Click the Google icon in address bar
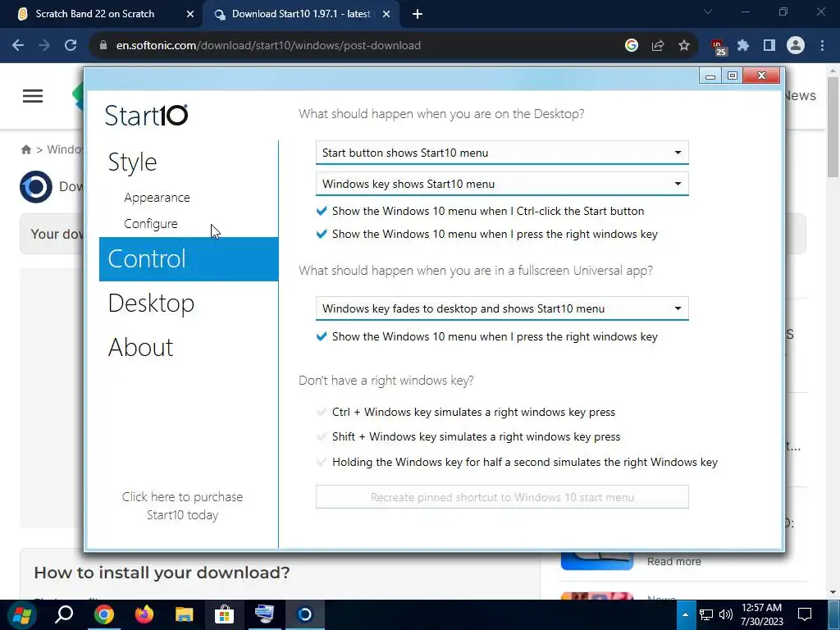 pos(632,46)
